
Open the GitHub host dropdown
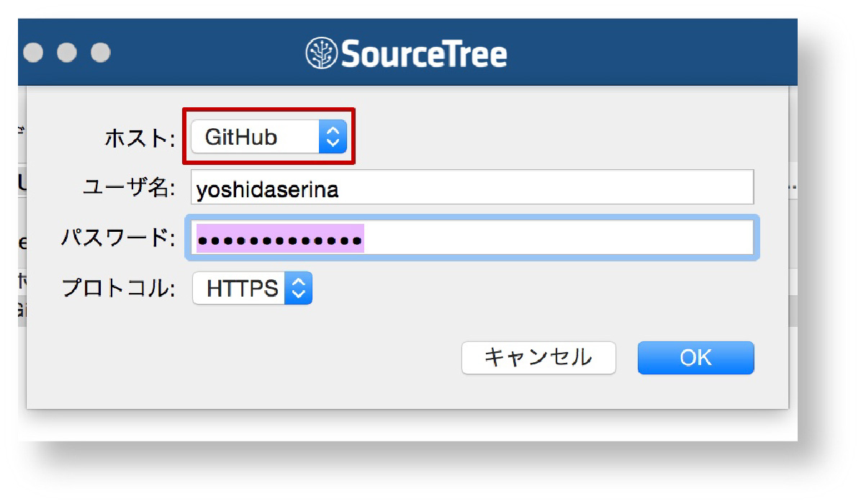(256, 137)
